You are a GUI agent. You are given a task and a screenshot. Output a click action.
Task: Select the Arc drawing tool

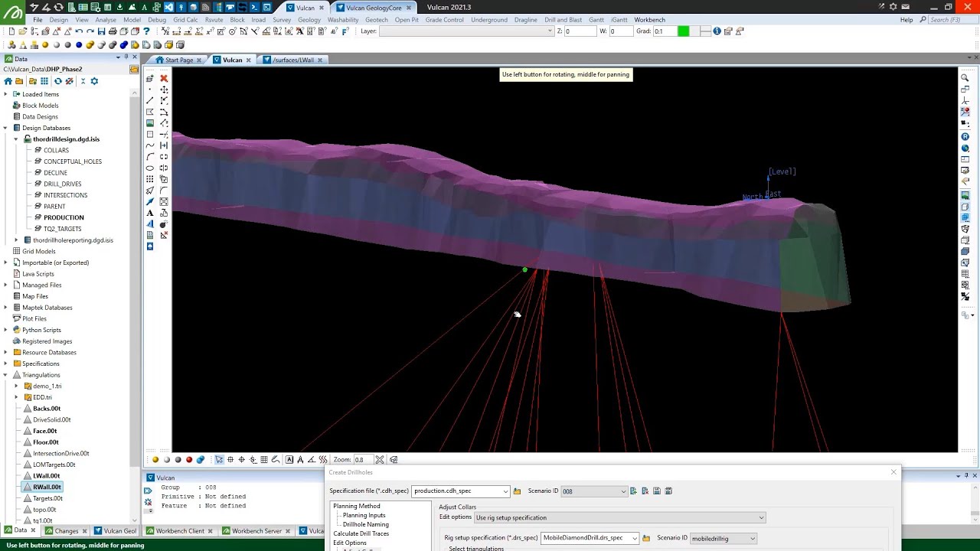click(x=150, y=157)
